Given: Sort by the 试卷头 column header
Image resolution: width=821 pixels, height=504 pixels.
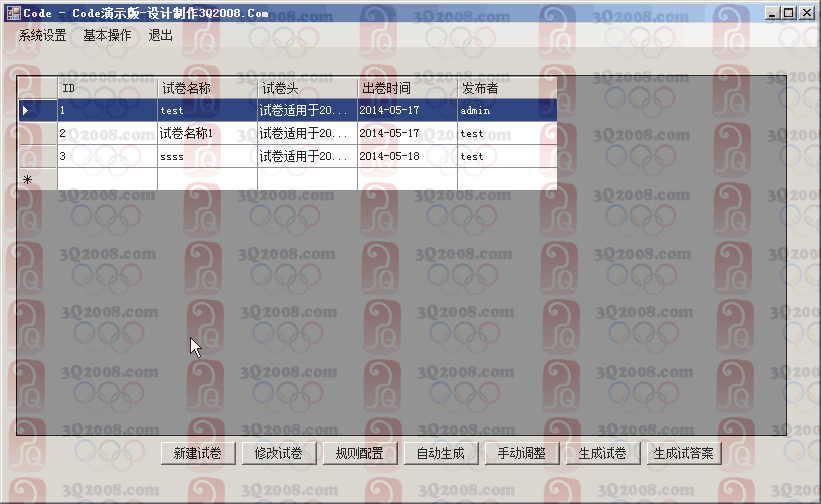Looking at the screenshot, I should pos(307,88).
